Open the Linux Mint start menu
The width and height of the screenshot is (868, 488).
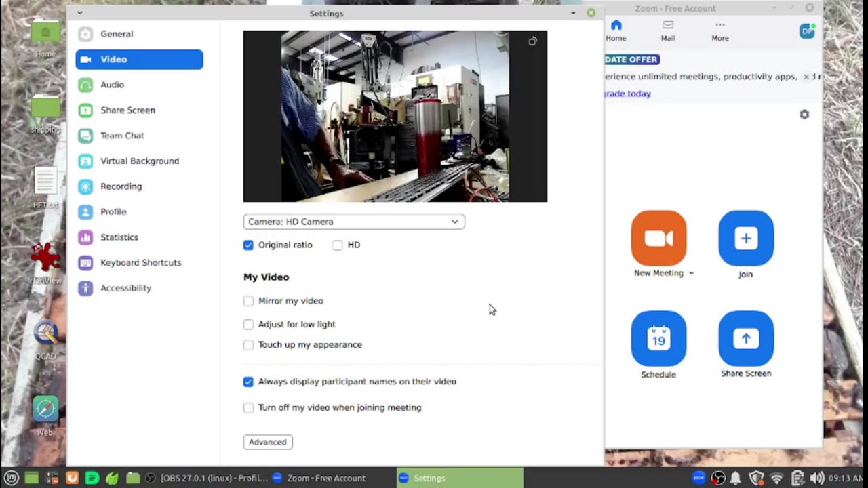11,478
